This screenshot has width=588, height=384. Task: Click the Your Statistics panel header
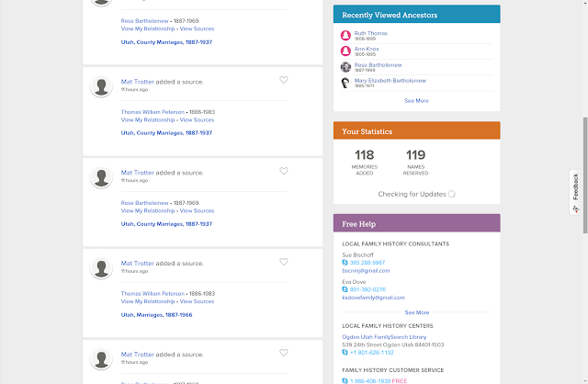416,130
